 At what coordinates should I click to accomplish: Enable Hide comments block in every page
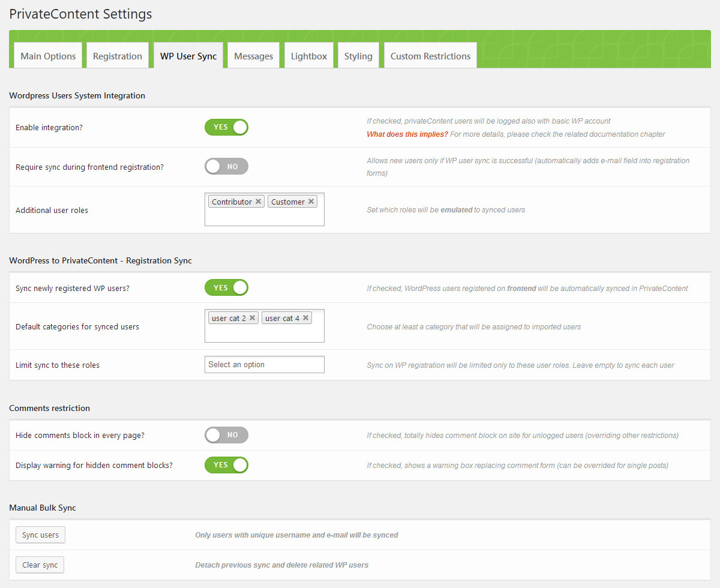[226, 435]
